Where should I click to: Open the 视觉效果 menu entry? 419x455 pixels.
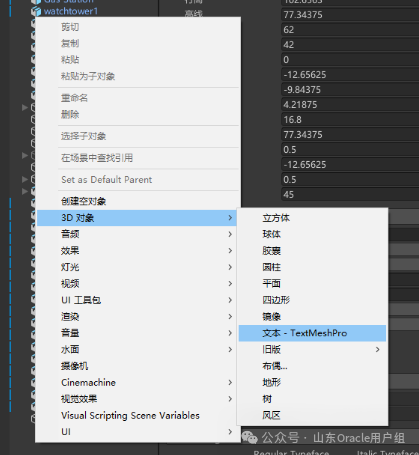[137, 399]
